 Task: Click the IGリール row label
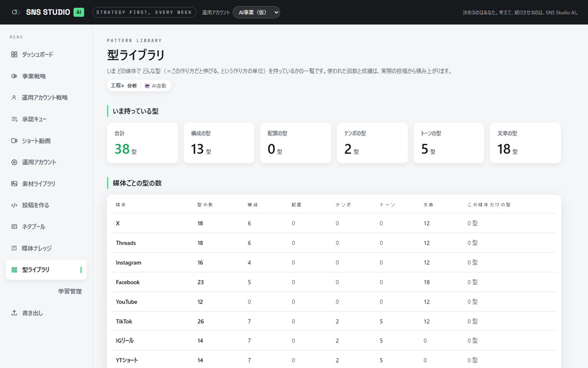coord(124,341)
